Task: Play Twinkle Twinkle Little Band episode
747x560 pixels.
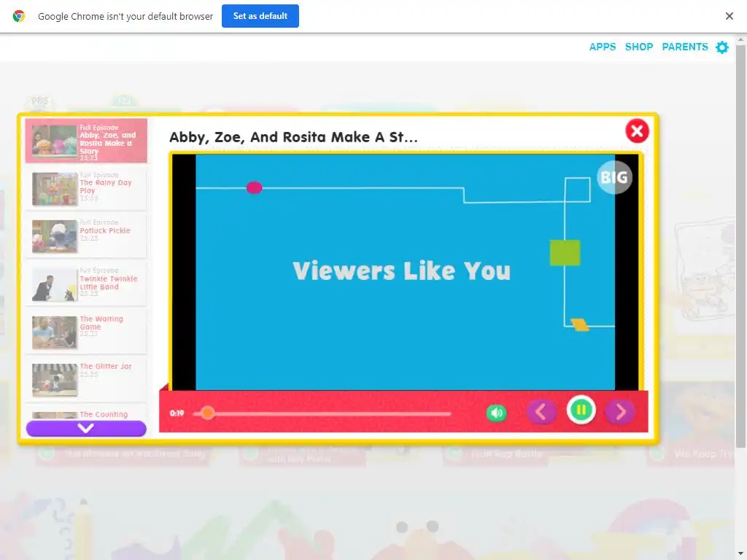Action: click(86, 284)
